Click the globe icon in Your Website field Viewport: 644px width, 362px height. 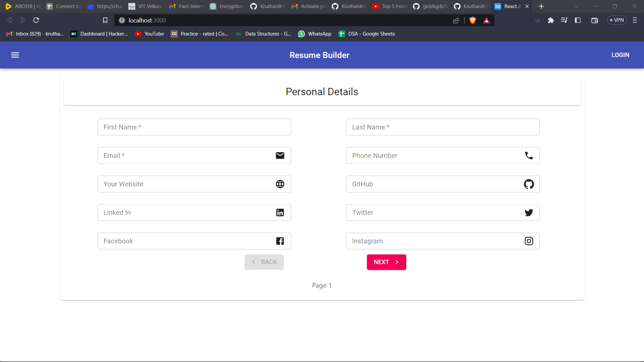coord(280,184)
